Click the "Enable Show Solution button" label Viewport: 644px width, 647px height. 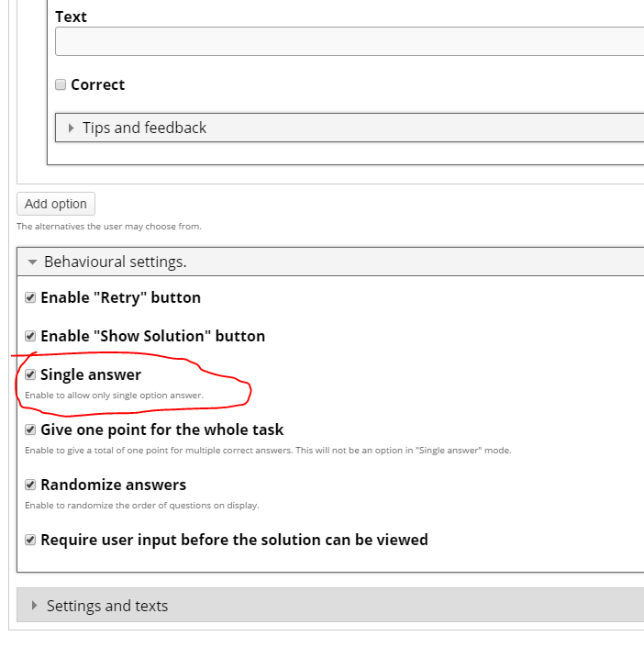152,336
